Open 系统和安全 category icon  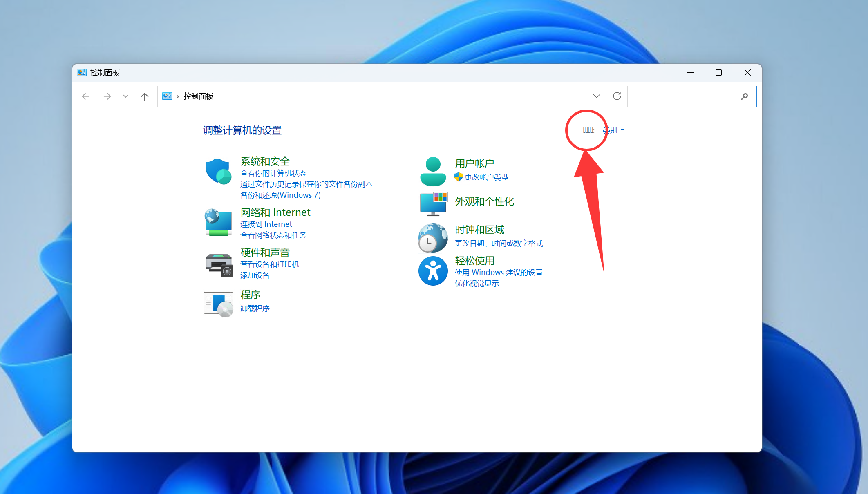pyautogui.click(x=218, y=171)
